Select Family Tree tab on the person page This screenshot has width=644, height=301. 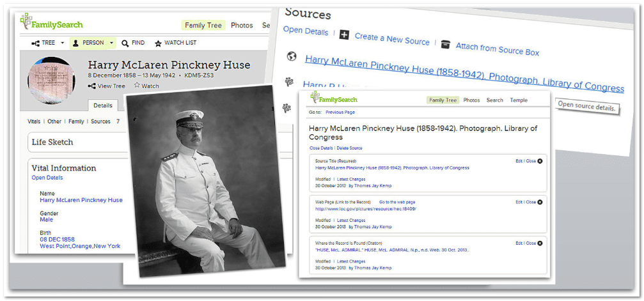point(203,26)
